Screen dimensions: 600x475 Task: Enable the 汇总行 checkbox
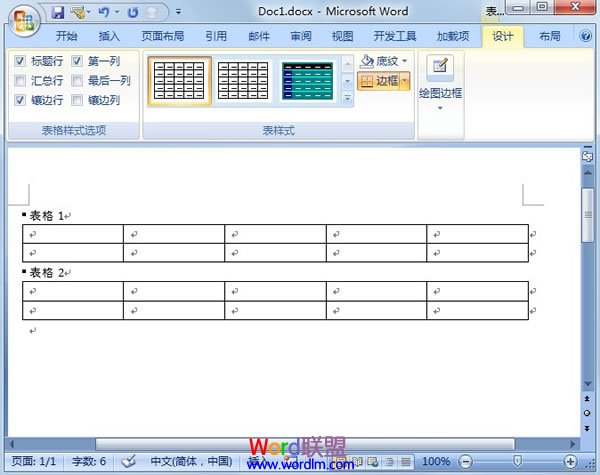click(x=20, y=80)
